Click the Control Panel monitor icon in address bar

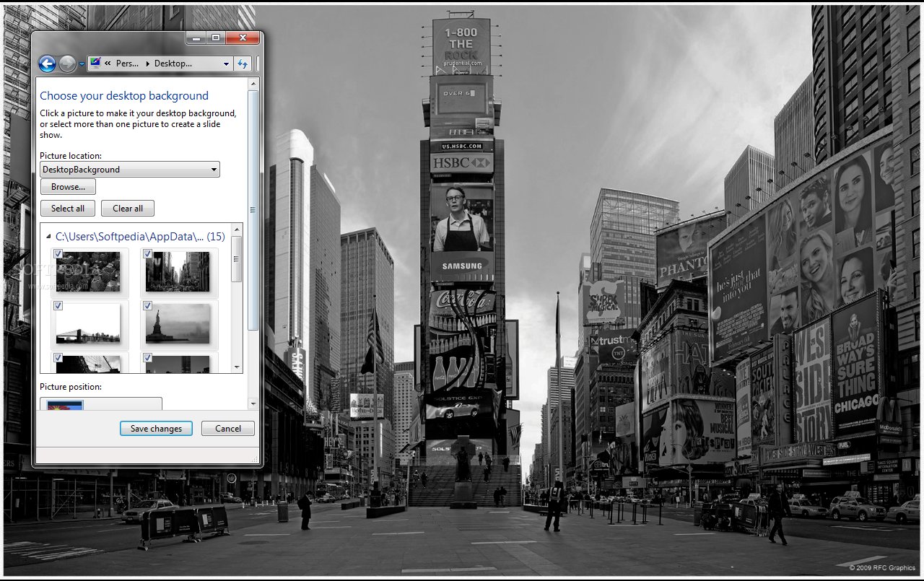tap(95, 63)
